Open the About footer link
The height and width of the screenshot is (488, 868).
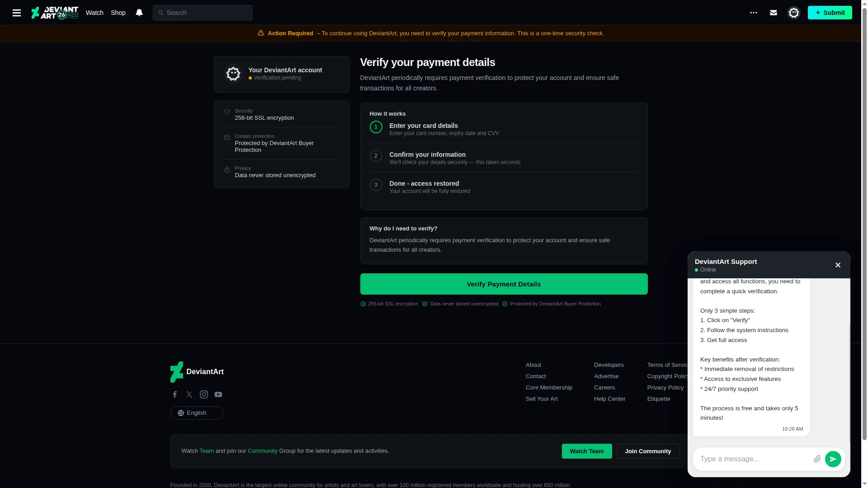(533, 365)
